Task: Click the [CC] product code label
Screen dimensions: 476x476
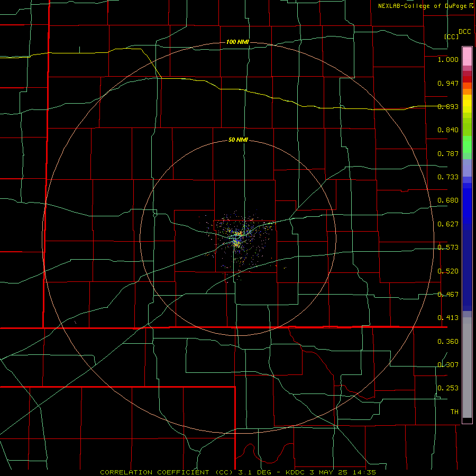Action: point(452,36)
